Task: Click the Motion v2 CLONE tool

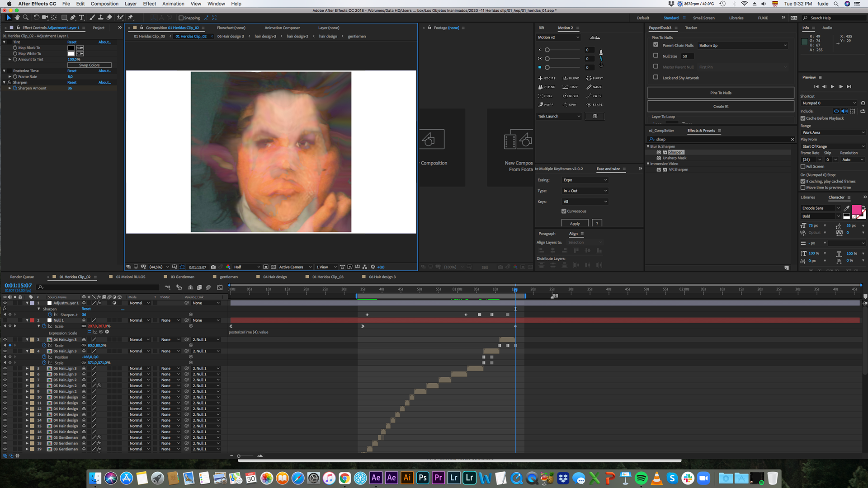Action: [x=547, y=87]
